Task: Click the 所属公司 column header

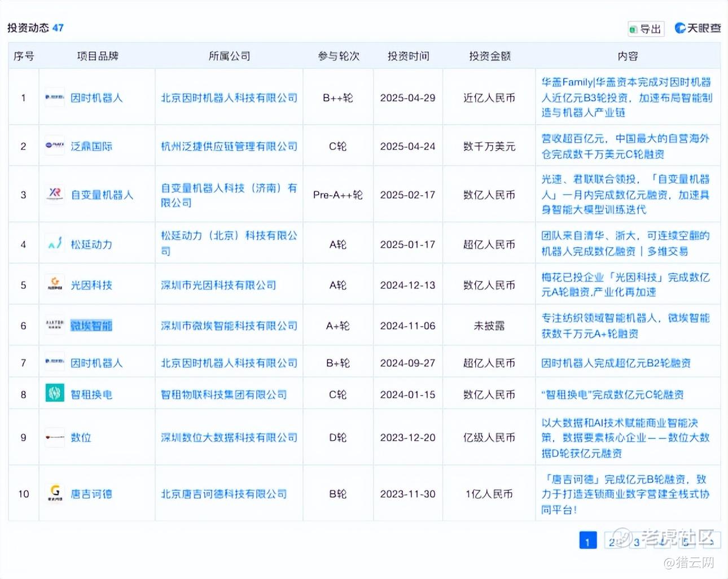Action: (x=229, y=56)
